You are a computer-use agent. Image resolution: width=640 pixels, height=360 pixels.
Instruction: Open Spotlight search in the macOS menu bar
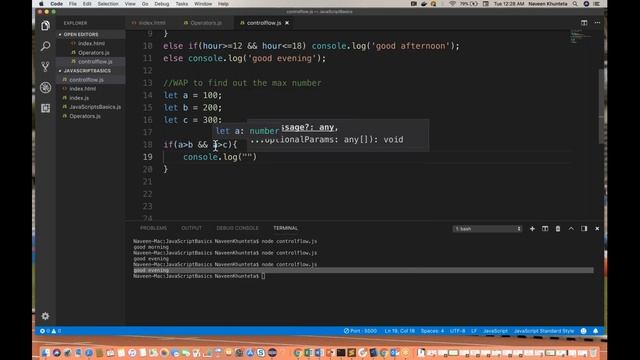click(575, 4)
